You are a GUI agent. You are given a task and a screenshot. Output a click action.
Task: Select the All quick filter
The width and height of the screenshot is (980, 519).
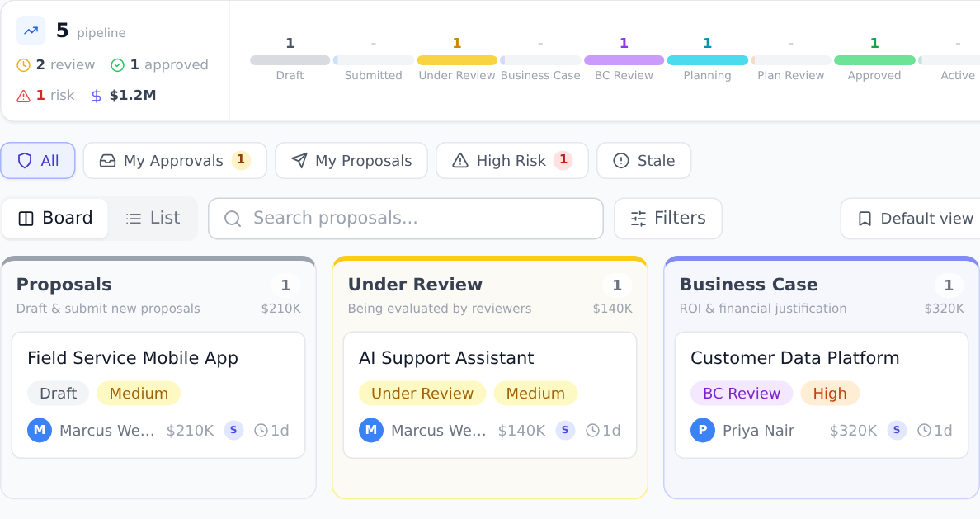[x=37, y=161]
